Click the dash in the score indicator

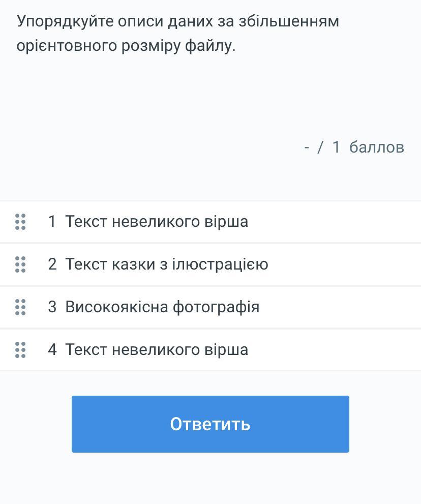click(x=307, y=148)
